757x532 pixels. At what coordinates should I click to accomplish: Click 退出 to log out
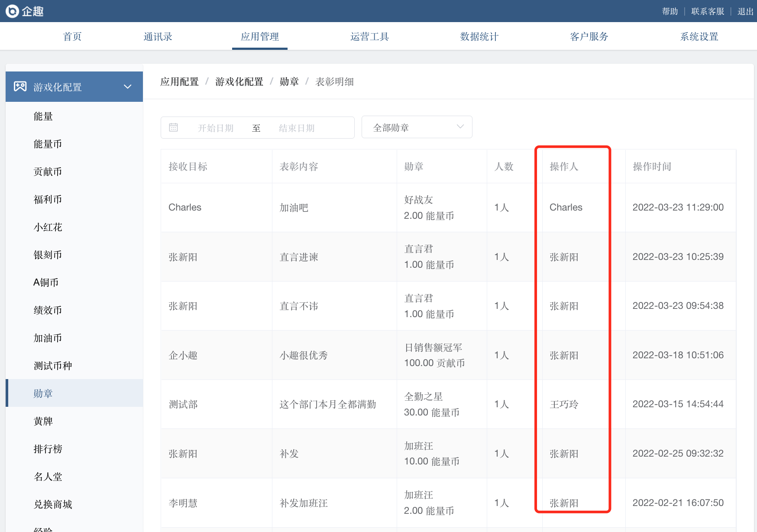745,11
